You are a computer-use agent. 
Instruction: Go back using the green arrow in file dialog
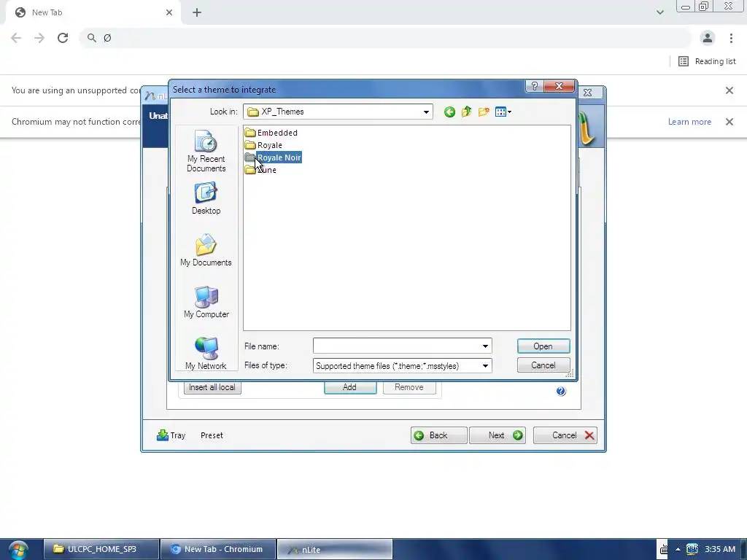point(449,112)
